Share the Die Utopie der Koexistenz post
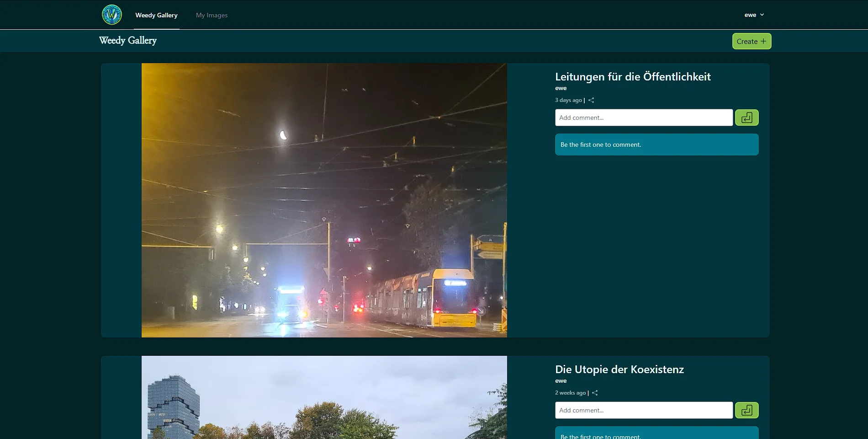868x439 pixels. coord(595,393)
